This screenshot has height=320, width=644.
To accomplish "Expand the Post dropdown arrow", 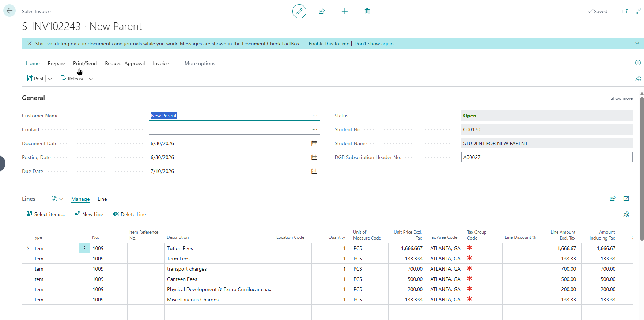I will (50, 79).
